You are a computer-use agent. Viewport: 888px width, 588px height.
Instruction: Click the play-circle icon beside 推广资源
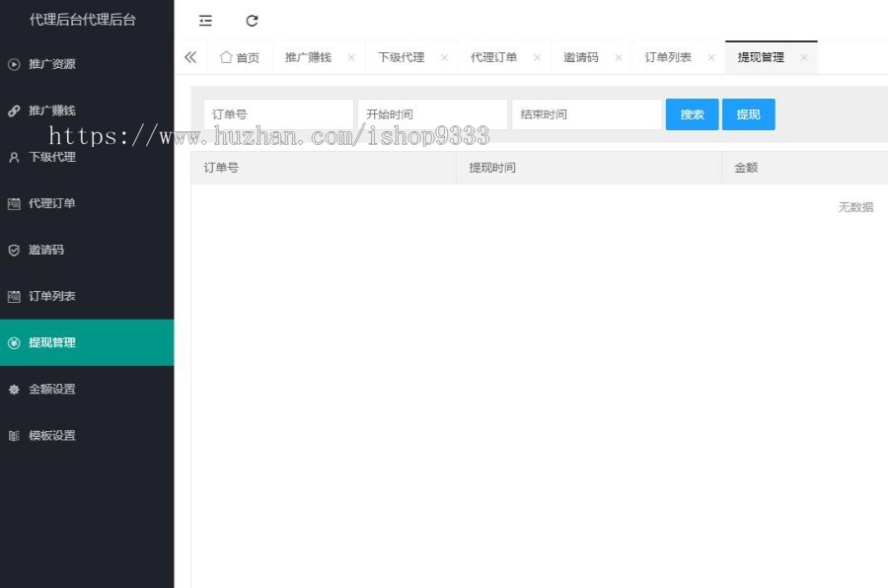(x=14, y=64)
